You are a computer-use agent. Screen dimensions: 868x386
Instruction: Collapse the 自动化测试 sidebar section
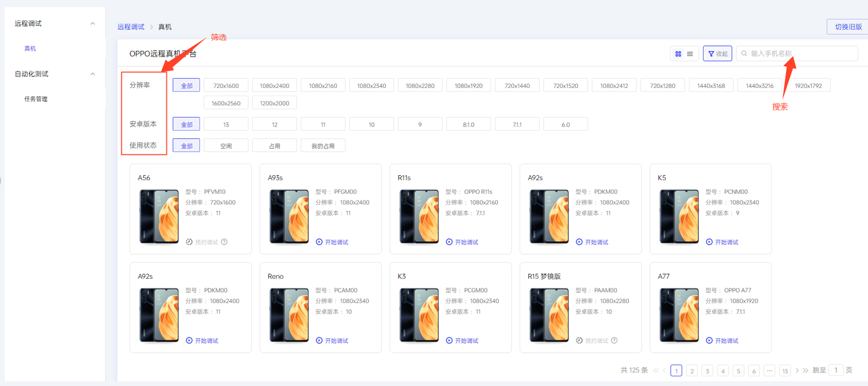click(93, 74)
